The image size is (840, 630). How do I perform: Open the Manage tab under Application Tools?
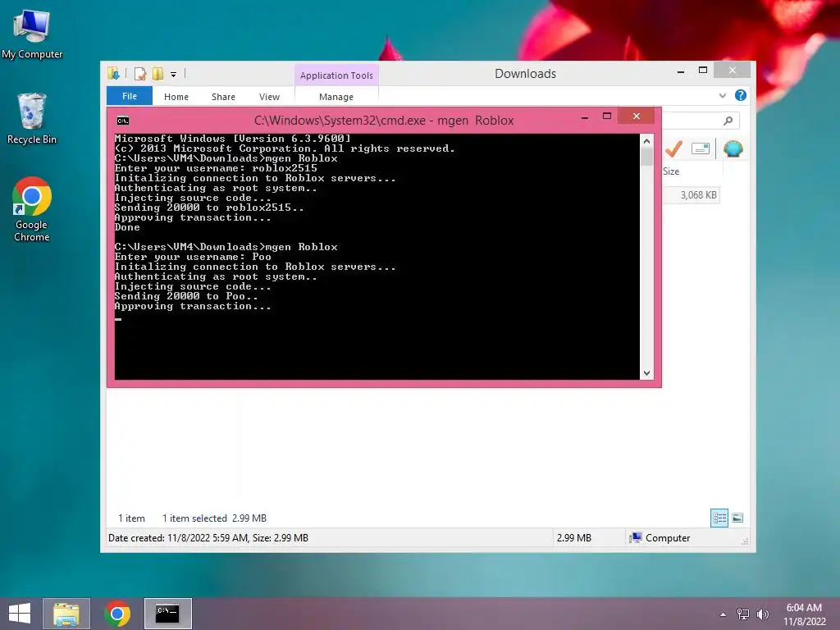tap(336, 97)
